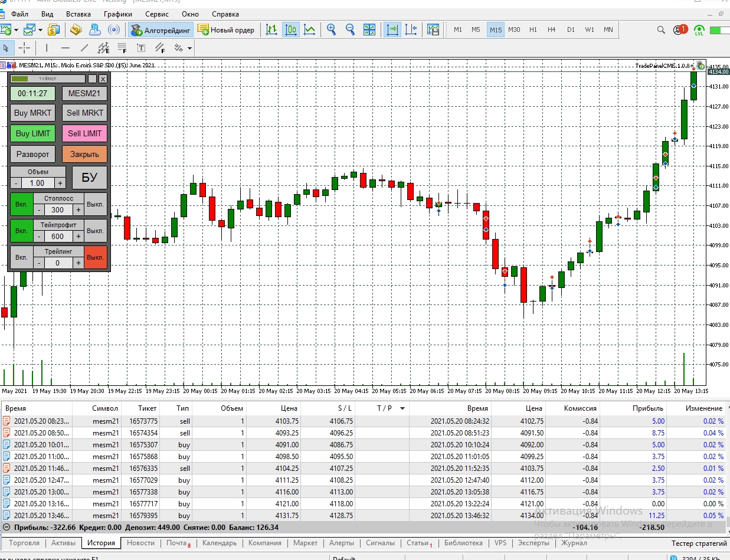
Task: Toggle chart auto scroll icon
Action: click(x=393, y=30)
